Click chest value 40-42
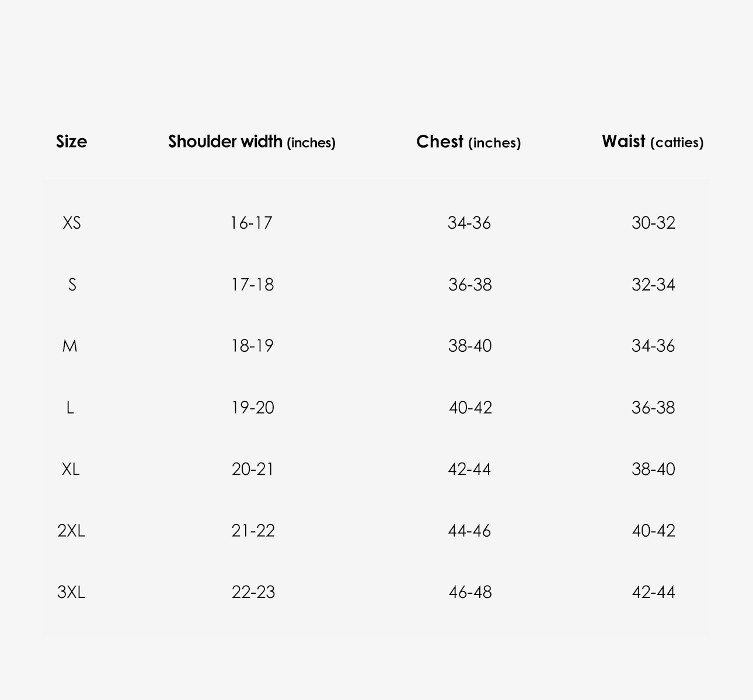This screenshot has width=753, height=700. (x=470, y=408)
